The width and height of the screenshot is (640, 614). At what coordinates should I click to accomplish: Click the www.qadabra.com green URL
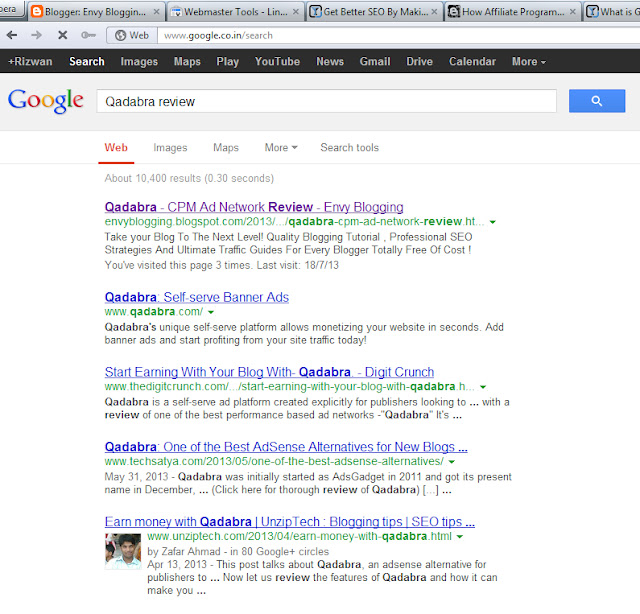tap(154, 312)
